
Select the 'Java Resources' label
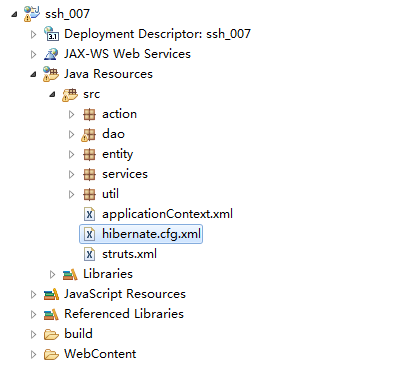point(108,74)
